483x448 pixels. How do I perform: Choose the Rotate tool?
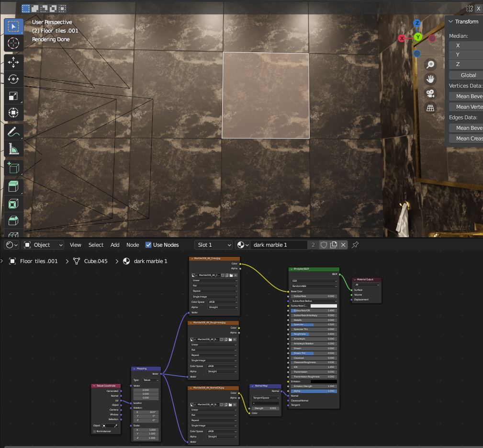(13, 79)
